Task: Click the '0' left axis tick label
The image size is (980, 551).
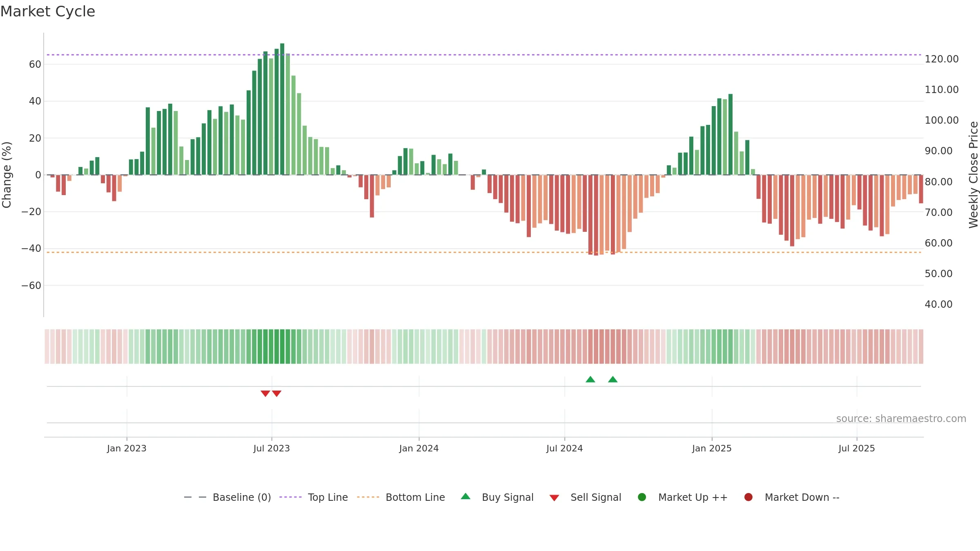Action: tap(38, 175)
